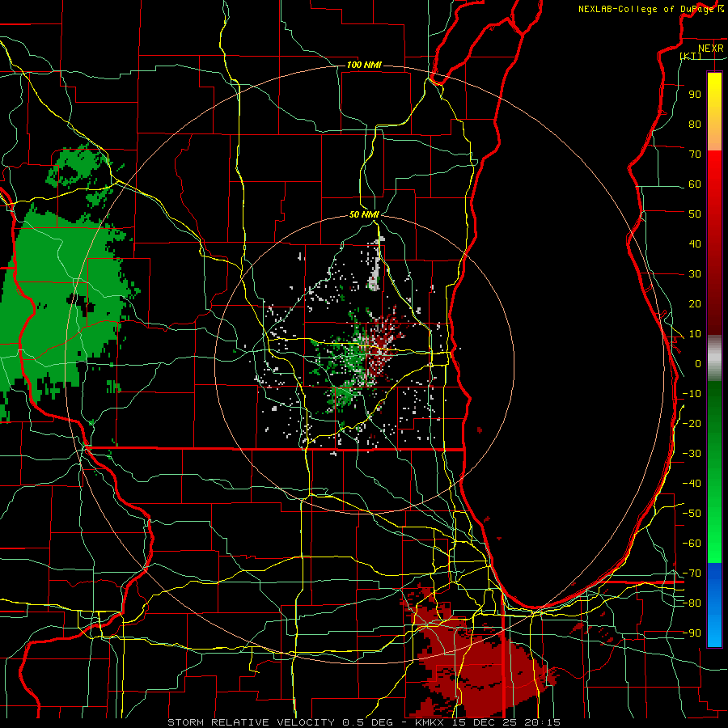Click the "0" scale value

point(698,363)
